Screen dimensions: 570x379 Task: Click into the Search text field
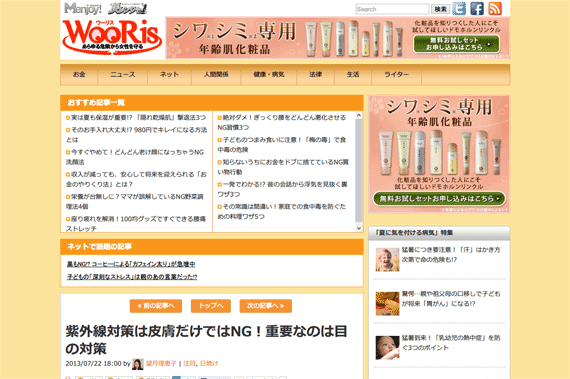coord(392,9)
